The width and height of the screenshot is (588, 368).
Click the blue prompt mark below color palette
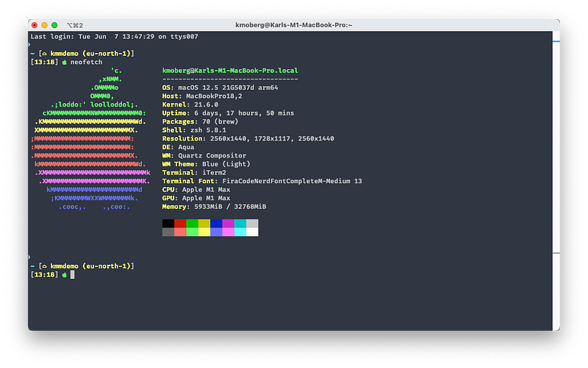[x=29, y=258]
